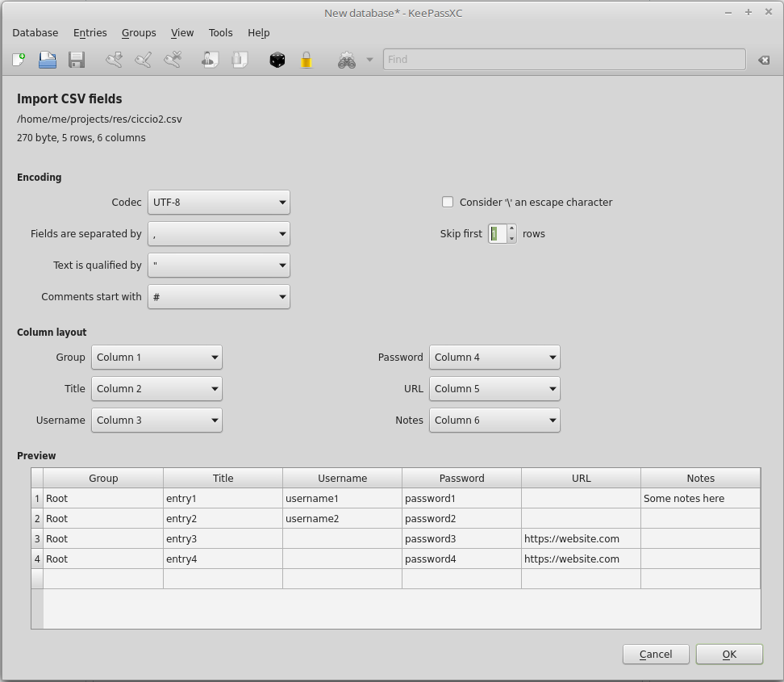
Task: Open the Tools menu
Action: pos(220,33)
